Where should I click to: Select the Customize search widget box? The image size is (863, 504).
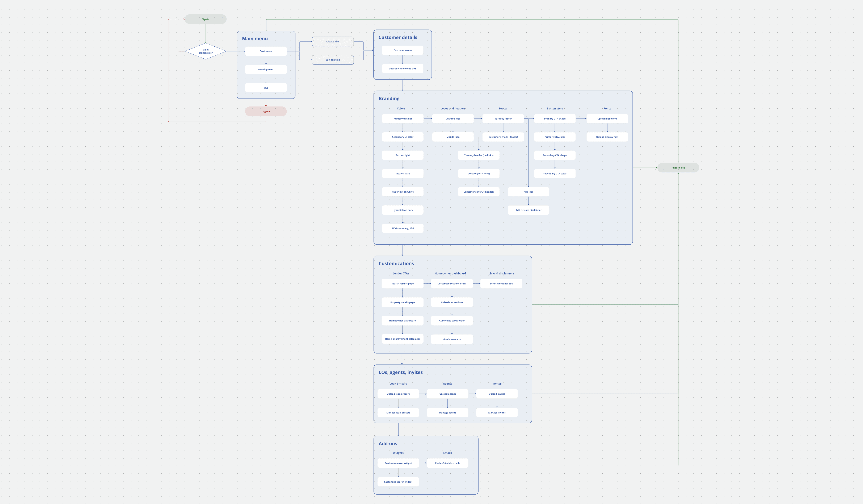click(398, 482)
